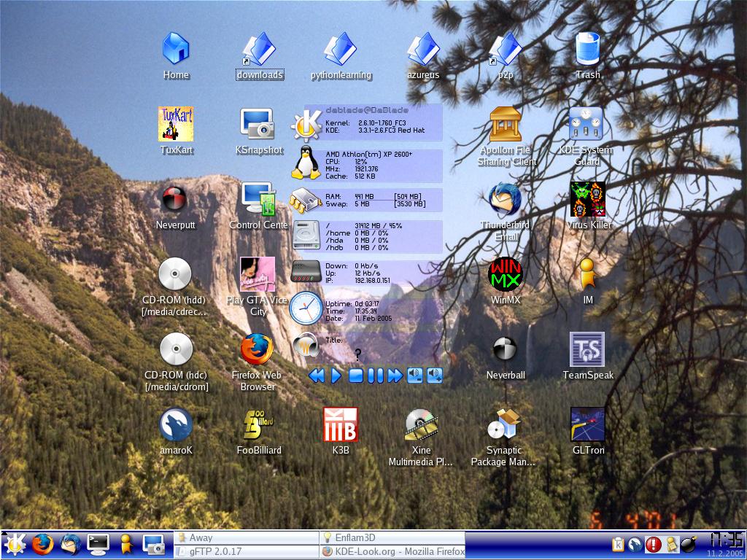Launch Thunderbird Email desktop icon
747x560 pixels.
pyautogui.click(x=505, y=198)
